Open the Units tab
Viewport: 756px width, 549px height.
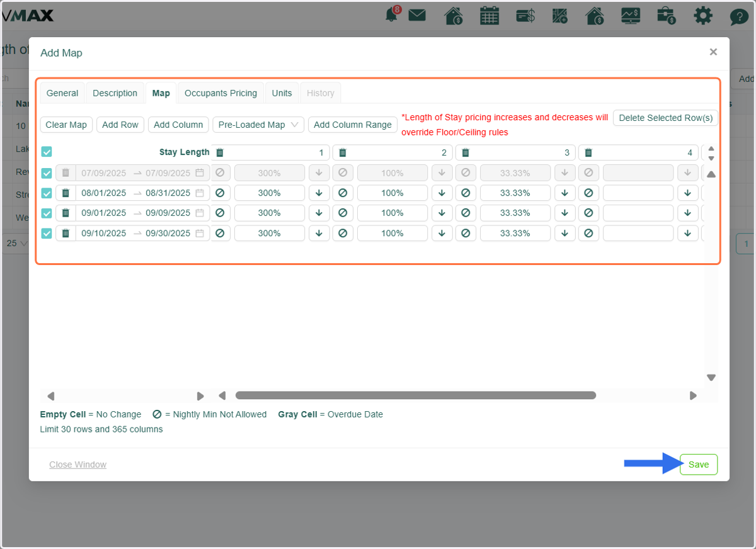(x=282, y=93)
